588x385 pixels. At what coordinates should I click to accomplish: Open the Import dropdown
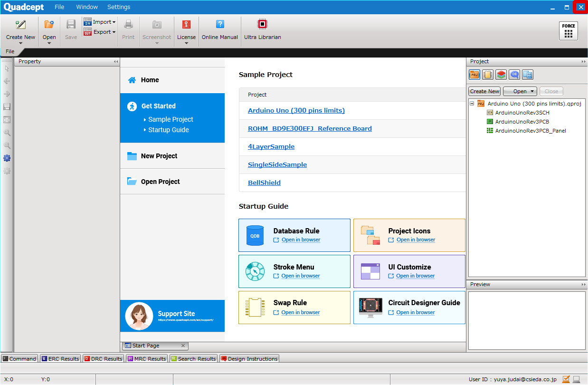(100, 22)
